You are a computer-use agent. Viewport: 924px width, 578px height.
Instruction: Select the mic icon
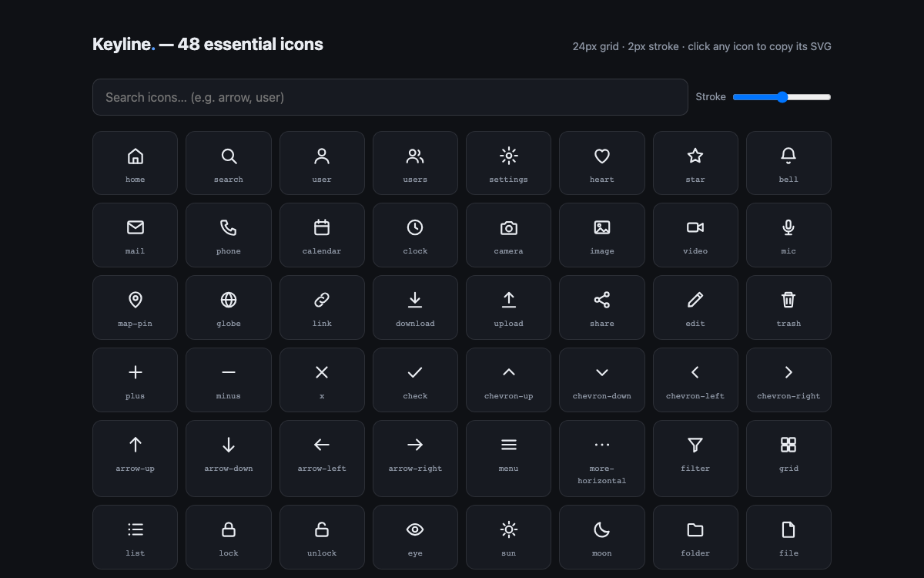(x=788, y=235)
